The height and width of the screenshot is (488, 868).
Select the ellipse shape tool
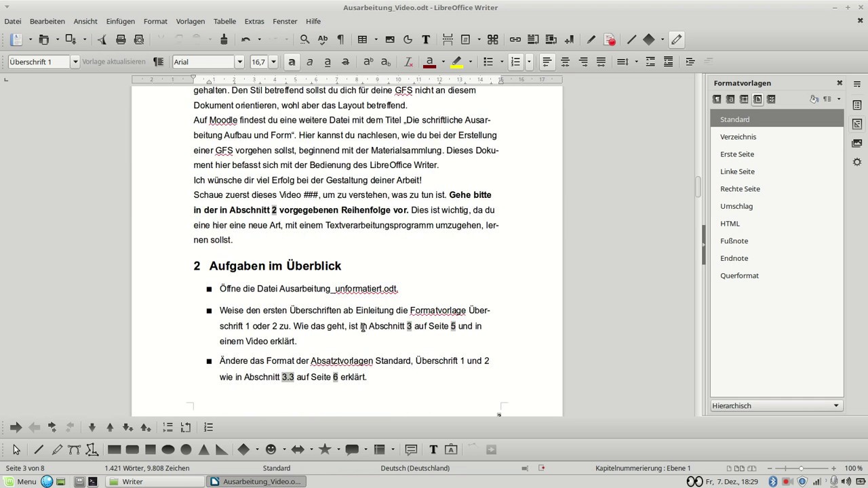tap(168, 449)
